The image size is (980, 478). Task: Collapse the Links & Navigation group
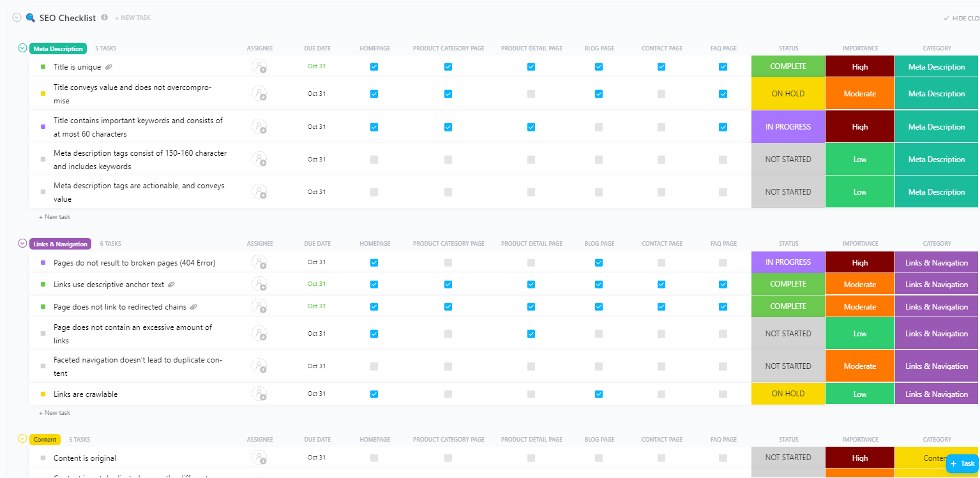coord(23,244)
